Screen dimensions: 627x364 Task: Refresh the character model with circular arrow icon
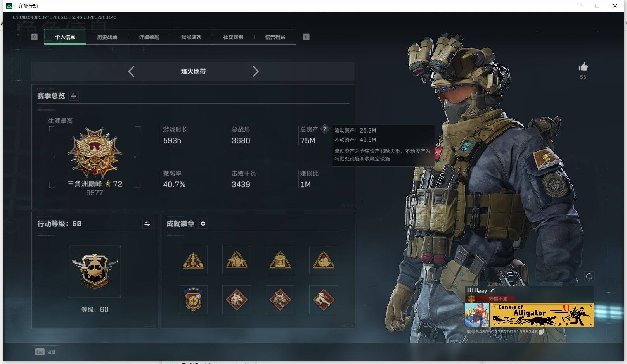589,276
